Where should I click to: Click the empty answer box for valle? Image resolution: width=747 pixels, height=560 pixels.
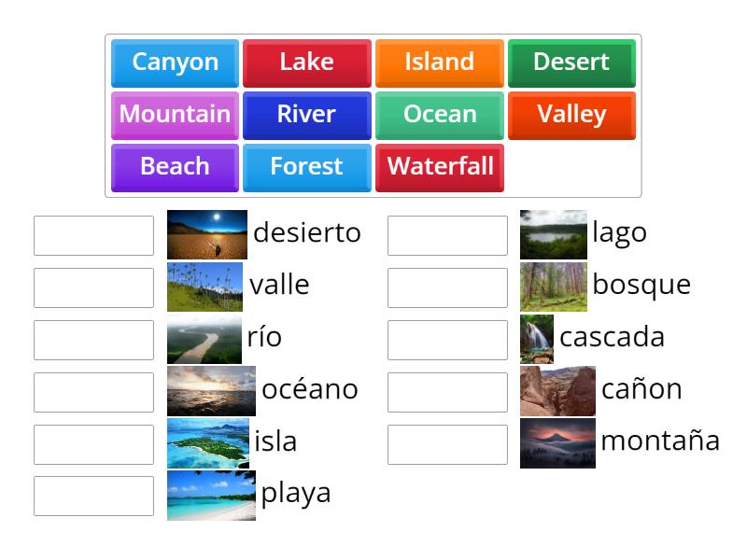(93, 287)
